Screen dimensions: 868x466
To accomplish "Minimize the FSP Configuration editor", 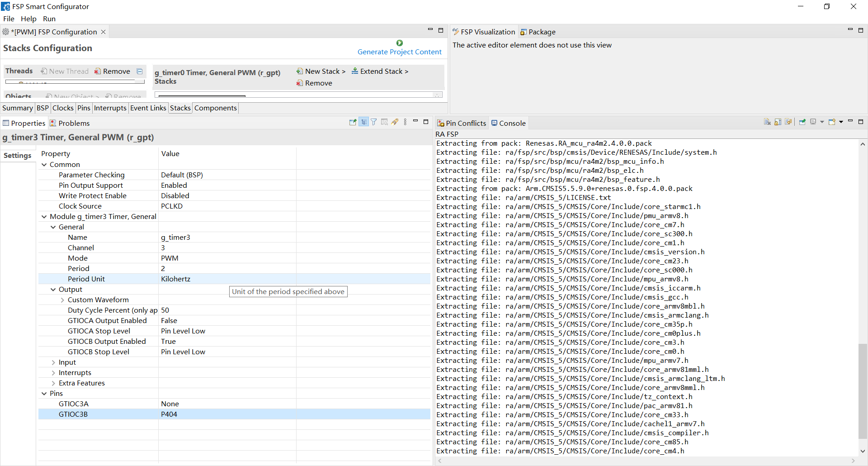I will pyautogui.click(x=430, y=30).
